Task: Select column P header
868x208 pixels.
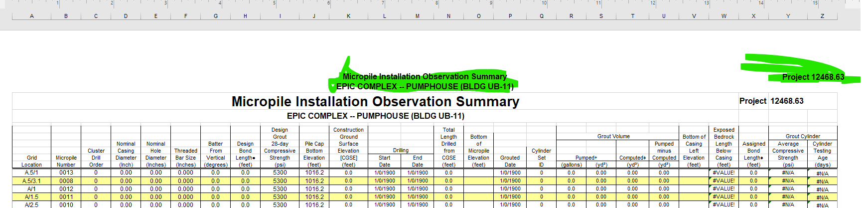Action: point(510,16)
